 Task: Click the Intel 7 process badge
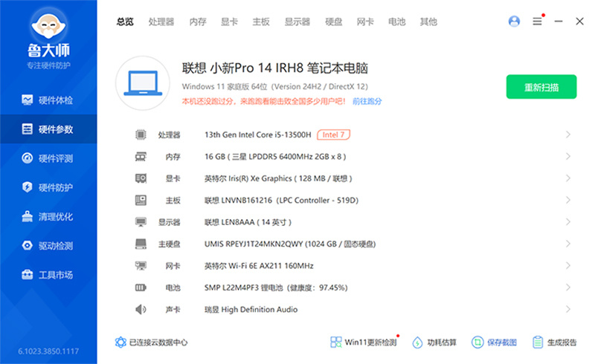pos(333,134)
